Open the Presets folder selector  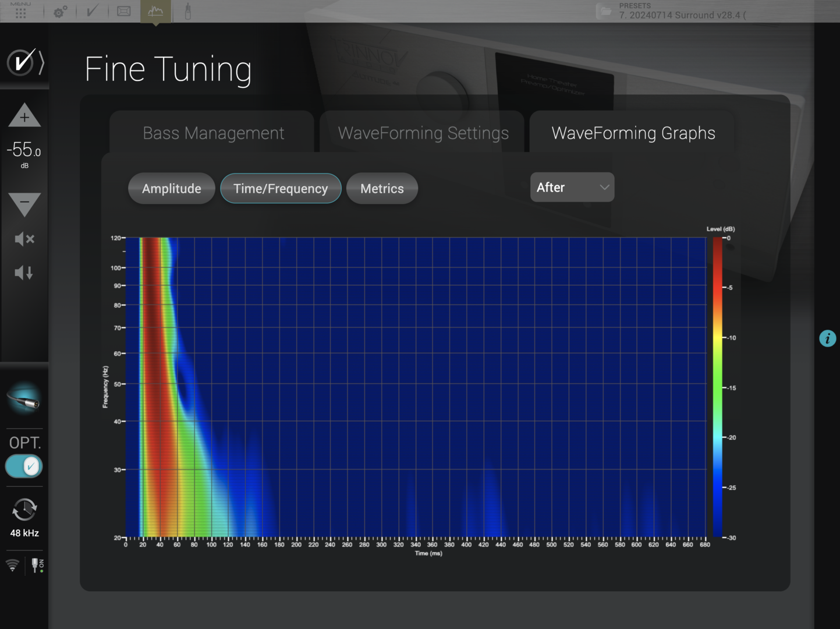(605, 11)
